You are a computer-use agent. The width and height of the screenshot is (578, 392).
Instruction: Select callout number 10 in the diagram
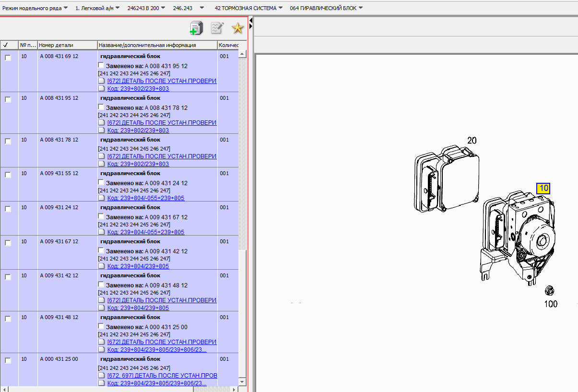(x=543, y=189)
